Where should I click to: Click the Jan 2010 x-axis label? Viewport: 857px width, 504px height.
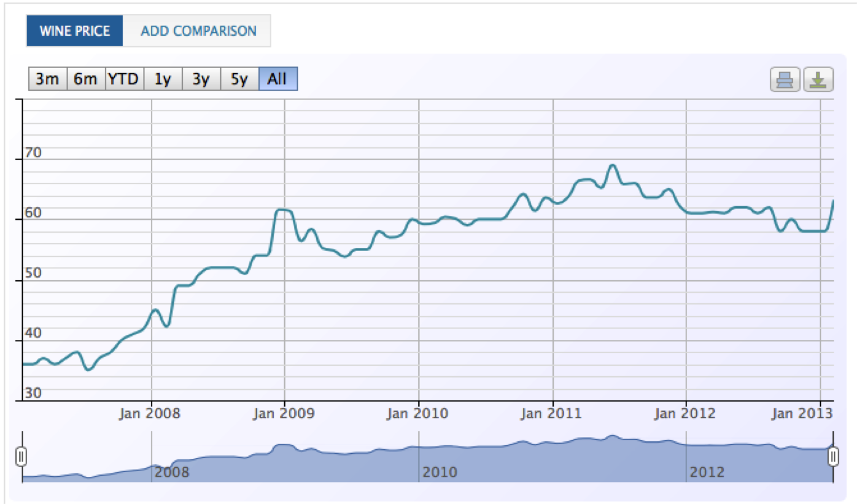pyautogui.click(x=417, y=413)
